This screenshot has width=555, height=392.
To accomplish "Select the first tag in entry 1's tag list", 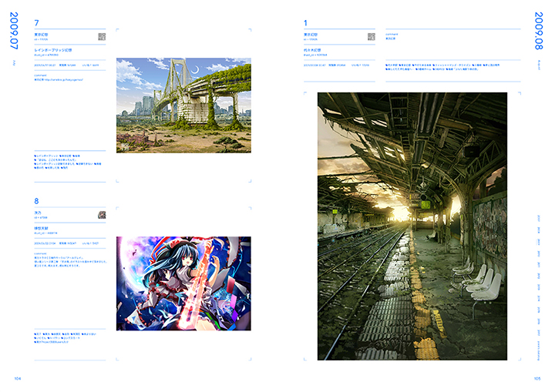I will [x=392, y=64].
